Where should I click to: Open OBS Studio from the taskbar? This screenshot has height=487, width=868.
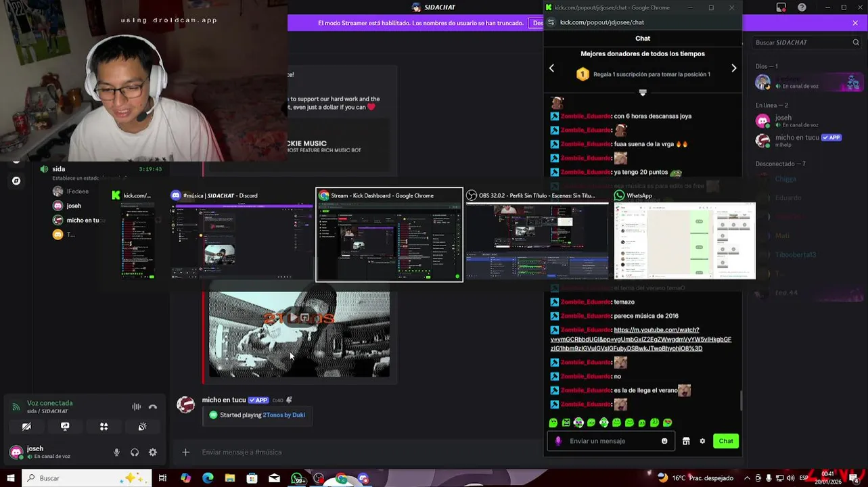tap(319, 478)
